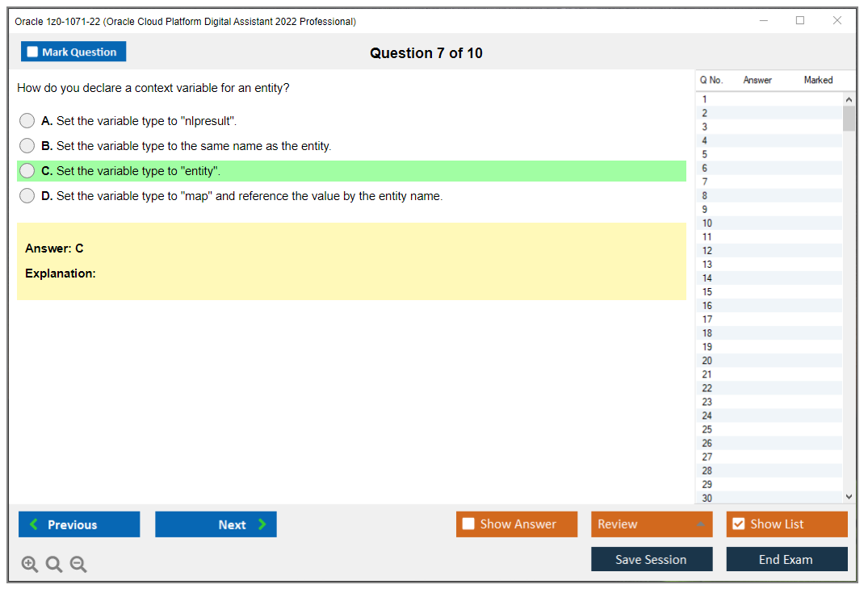Click the green chevron on the Previous button
Image resolution: width=868 pixels, height=593 pixels.
pos(32,524)
